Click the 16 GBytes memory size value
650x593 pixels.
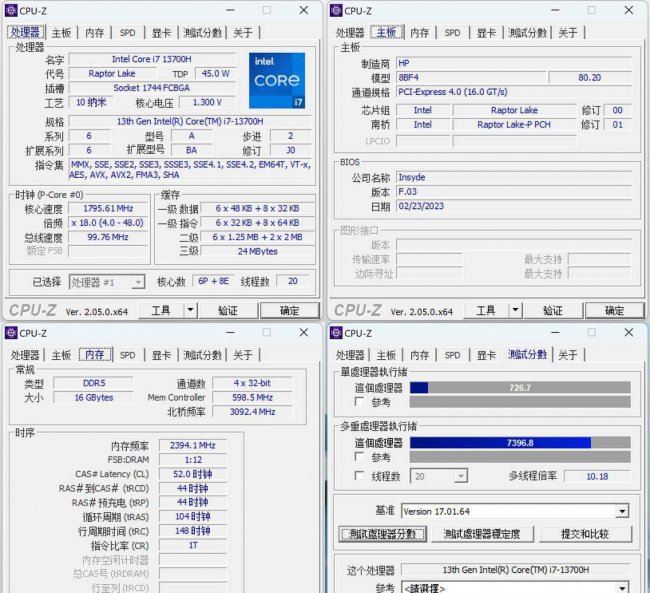click(x=94, y=397)
